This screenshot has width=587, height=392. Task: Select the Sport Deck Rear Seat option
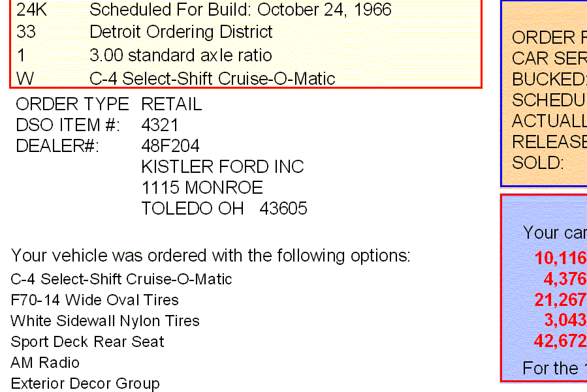[87, 342]
